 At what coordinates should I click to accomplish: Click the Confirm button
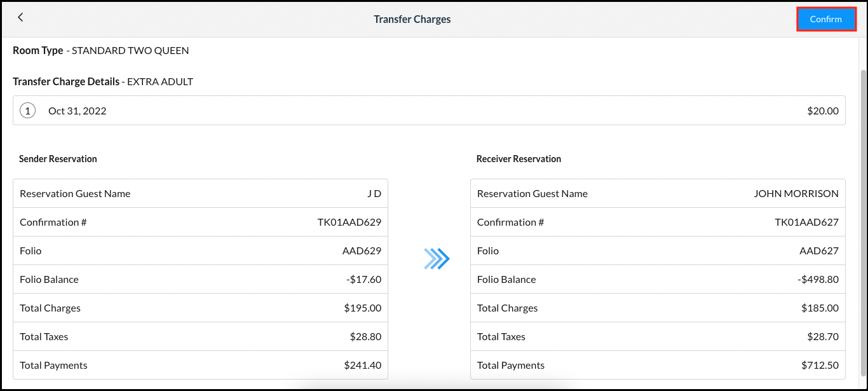pyautogui.click(x=826, y=18)
